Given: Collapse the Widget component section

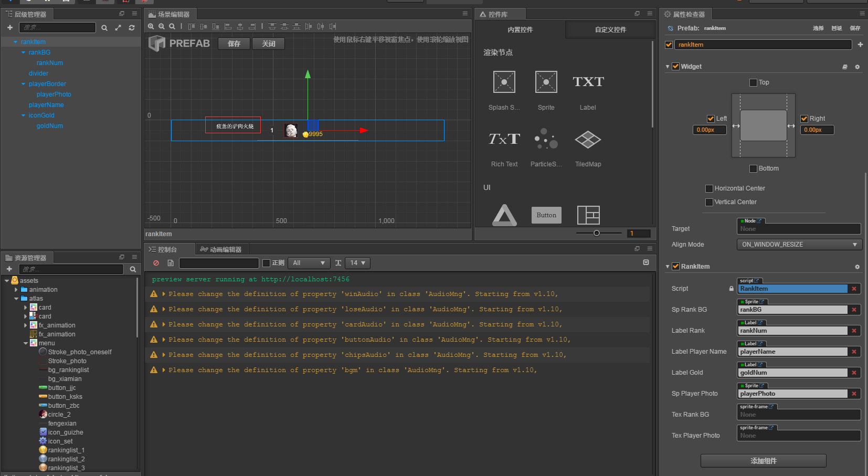Looking at the screenshot, I should coord(668,67).
